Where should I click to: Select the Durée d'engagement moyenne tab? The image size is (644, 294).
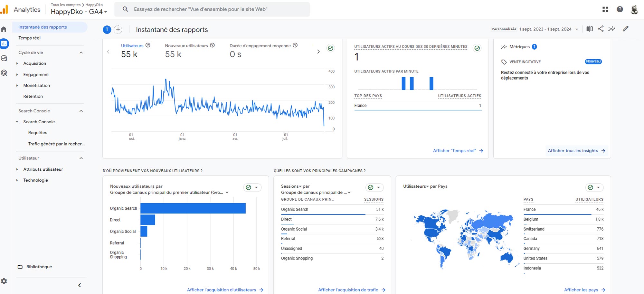click(x=263, y=51)
